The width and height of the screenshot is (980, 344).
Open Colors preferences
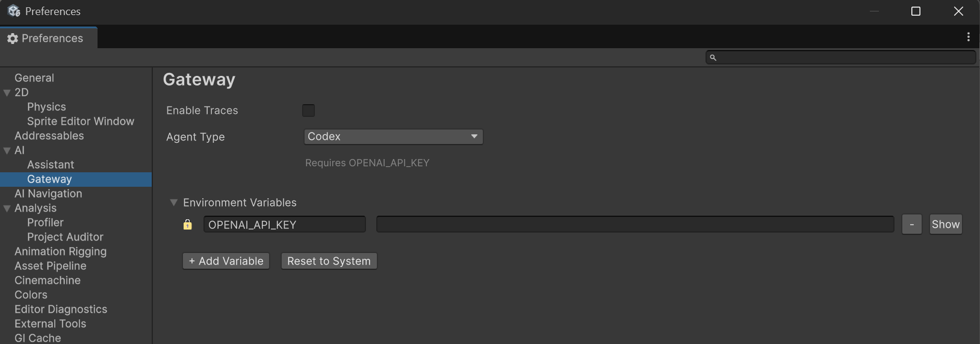coord(31,295)
